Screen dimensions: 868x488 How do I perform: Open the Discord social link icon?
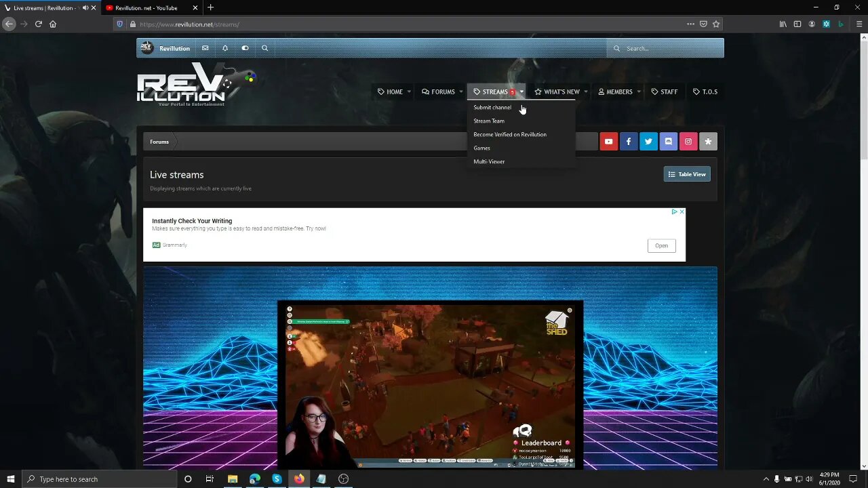(668, 142)
